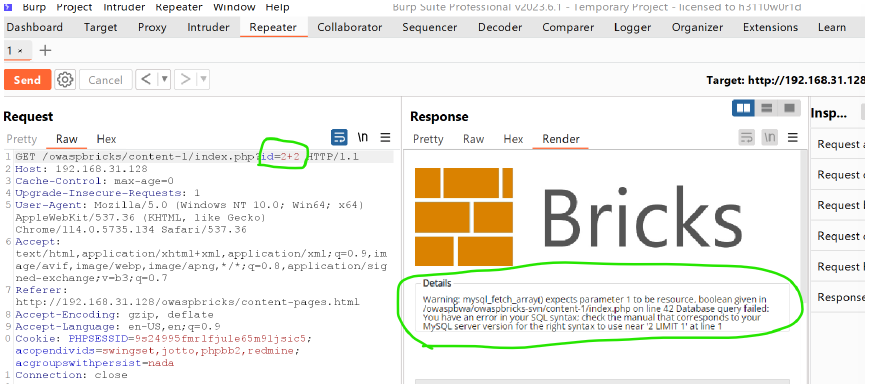This screenshot has width=869, height=388.
Task: Click the Target URL label
Action: (786, 80)
